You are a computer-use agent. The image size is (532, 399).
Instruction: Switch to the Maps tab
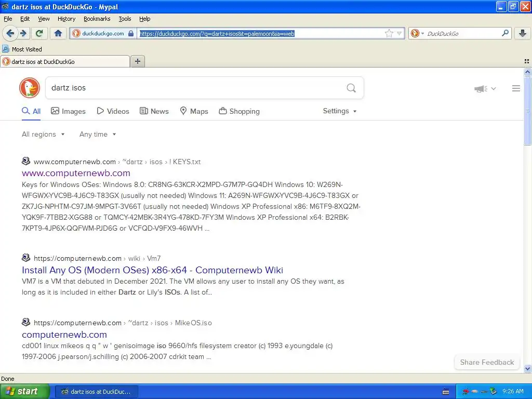194,111
